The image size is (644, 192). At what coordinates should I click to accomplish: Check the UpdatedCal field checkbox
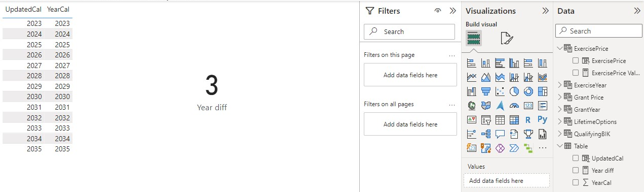tap(576, 158)
